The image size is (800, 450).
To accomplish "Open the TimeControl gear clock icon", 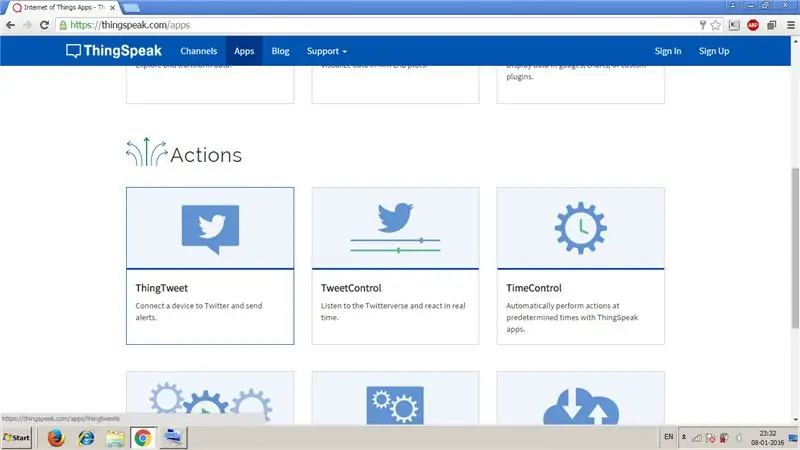I will tap(581, 228).
